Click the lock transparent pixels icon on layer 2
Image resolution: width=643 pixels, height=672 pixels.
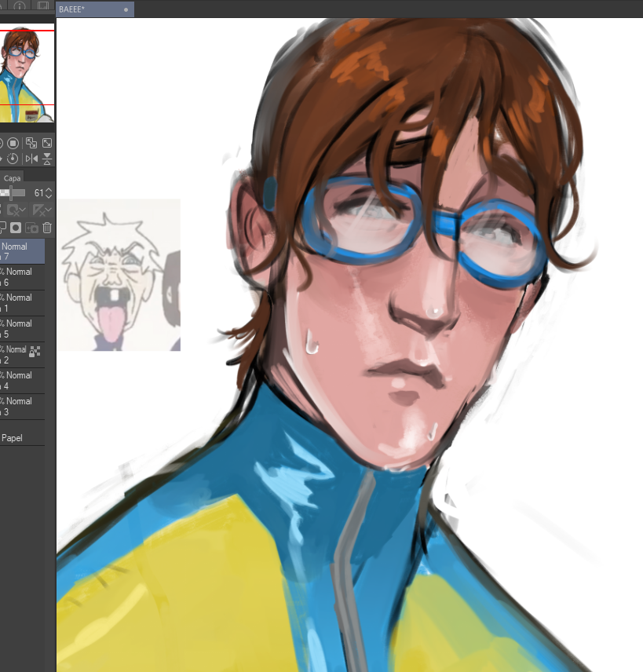pyautogui.click(x=35, y=352)
